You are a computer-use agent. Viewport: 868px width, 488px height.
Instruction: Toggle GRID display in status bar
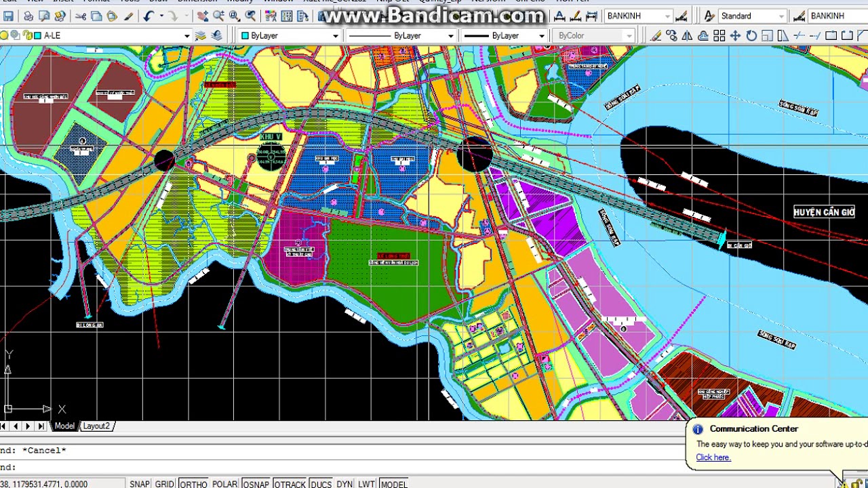165,483
